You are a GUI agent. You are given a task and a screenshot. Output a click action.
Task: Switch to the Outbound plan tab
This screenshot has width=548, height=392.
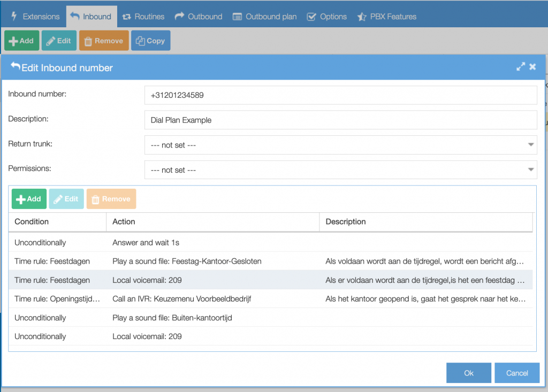[264, 16]
